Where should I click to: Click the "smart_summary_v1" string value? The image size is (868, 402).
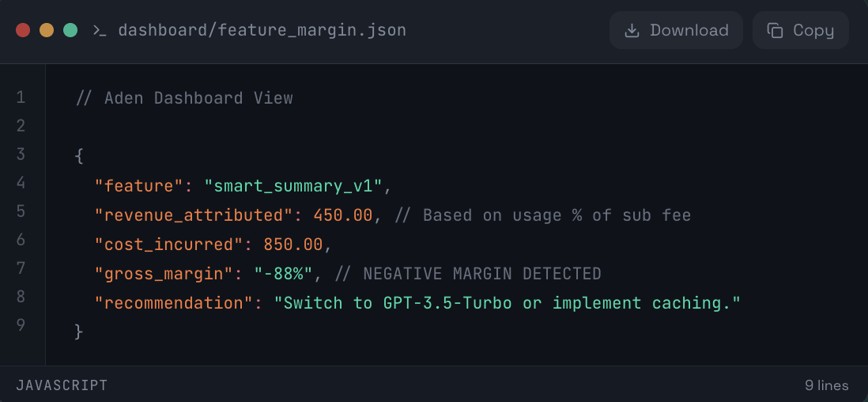click(x=293, y=187)
